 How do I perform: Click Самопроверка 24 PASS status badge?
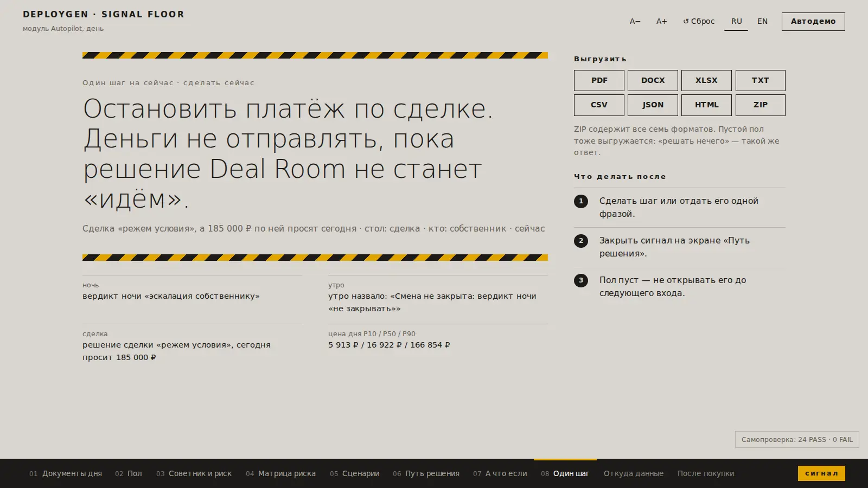[797, 440]
